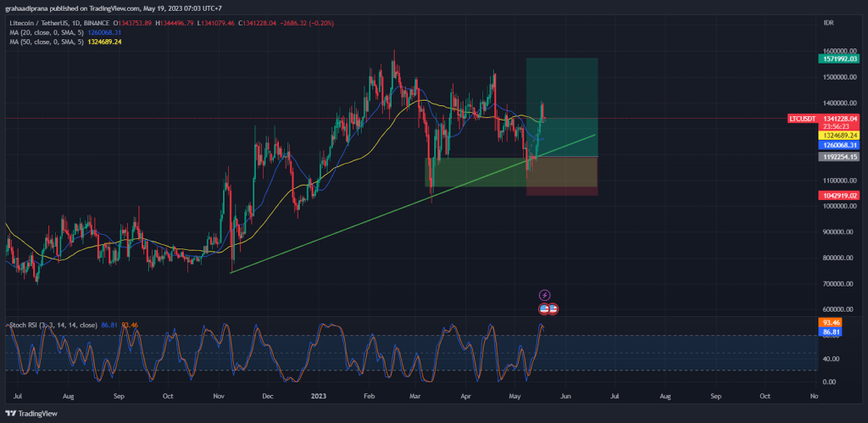Click the yellow 1324689.24 price axis tag
The height and width of the screenshot is (423, 868).
click(838, 135)
